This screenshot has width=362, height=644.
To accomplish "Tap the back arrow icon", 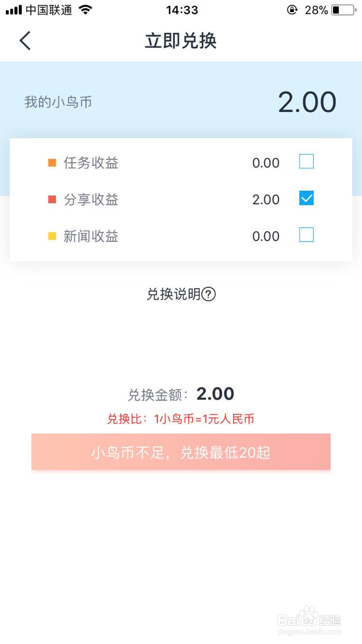I will (25, 41).
